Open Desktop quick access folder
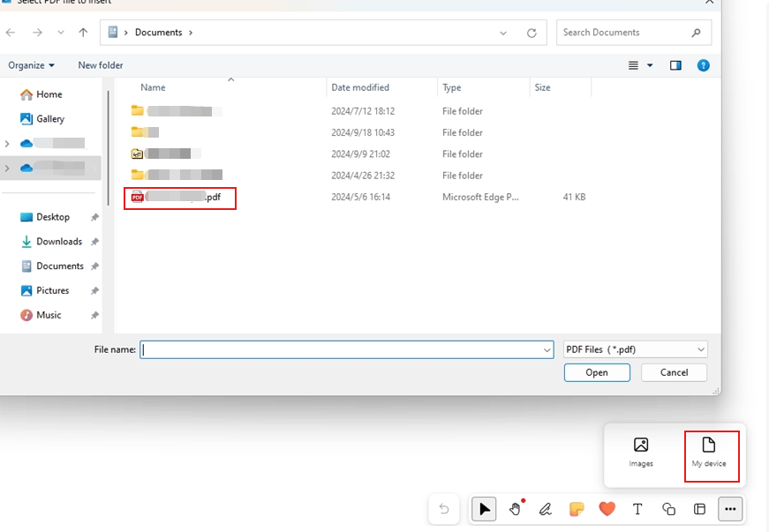Screen dimensions: 769x532 (45, 217)
